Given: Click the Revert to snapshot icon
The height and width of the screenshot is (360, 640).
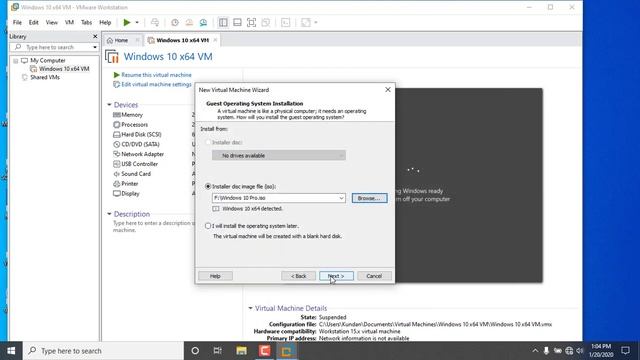Looking at the screenshot, I should point(189,22).
